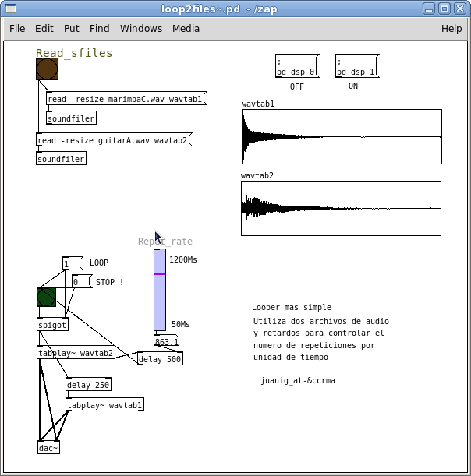
Task: Select the dac~ object box
Action: 48,447
